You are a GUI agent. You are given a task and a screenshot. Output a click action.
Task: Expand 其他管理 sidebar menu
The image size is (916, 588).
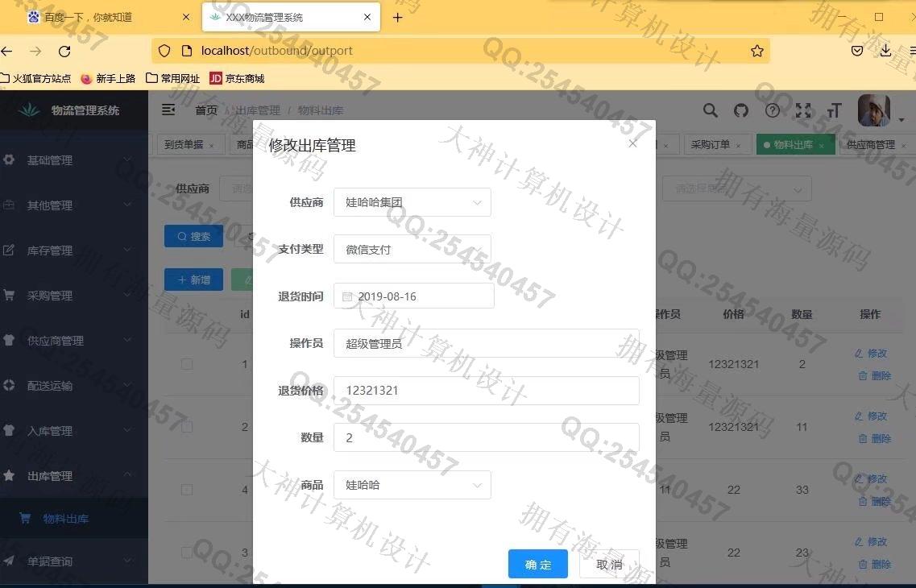click(73, 205)
